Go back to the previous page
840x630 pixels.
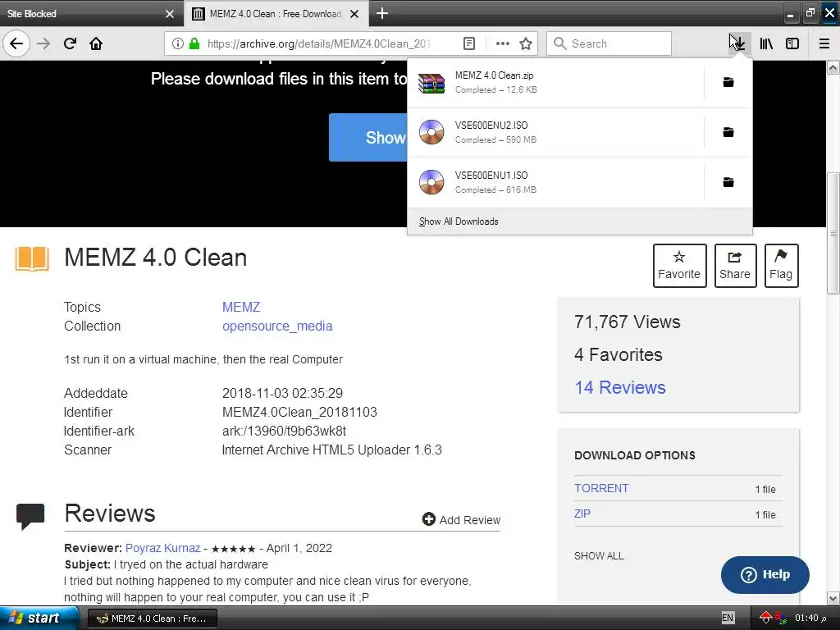pos(16,43)
